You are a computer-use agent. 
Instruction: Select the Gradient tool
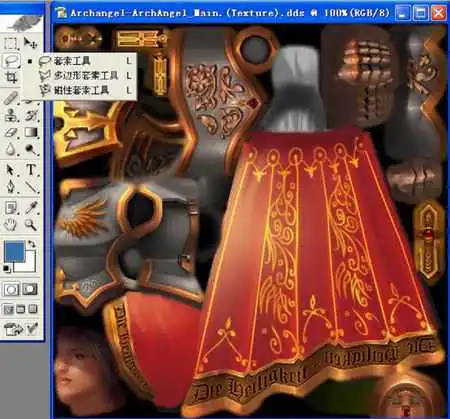31,132
